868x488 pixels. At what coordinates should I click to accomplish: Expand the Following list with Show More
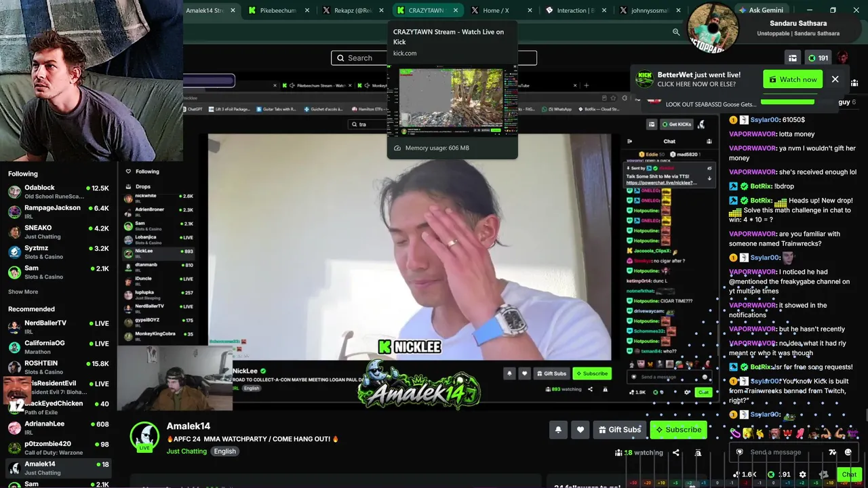click(x=23, y=292)
